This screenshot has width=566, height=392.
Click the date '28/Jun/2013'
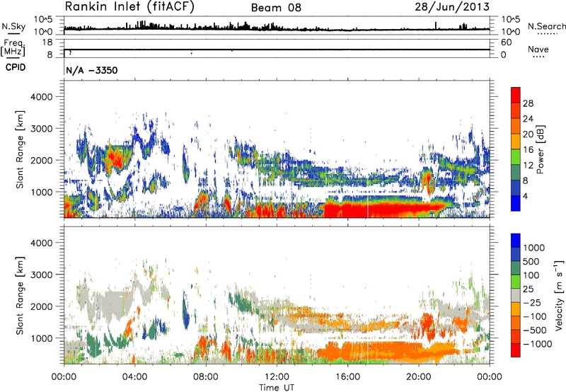[x=452, y=6]
